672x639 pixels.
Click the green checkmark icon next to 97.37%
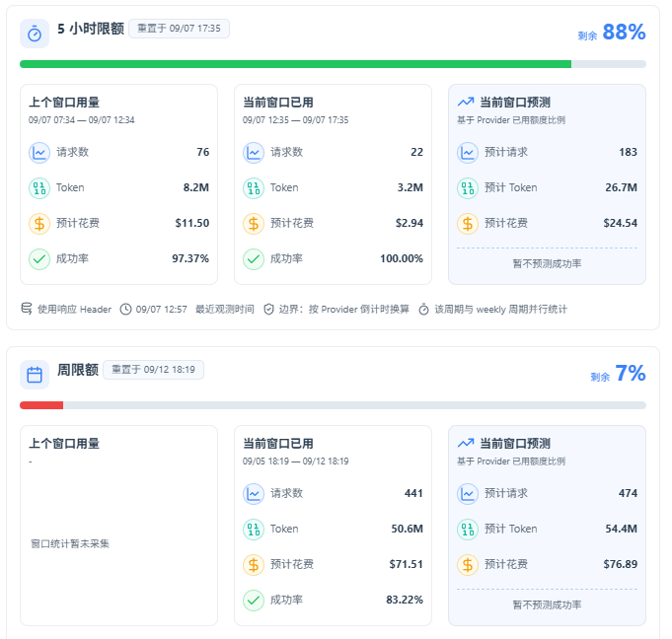point(39,258)
